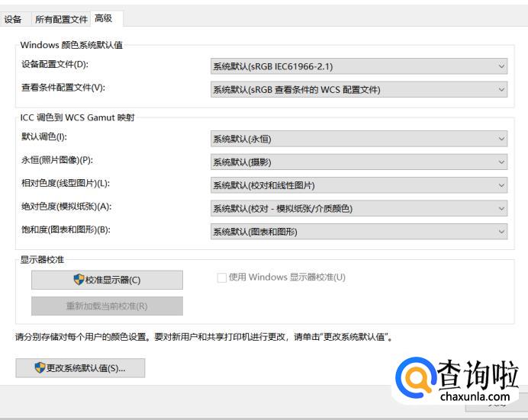Click the shield icon on 校准显示器 button
The width and height of the screenshot is (528, 420).
(x=79, y=280)
